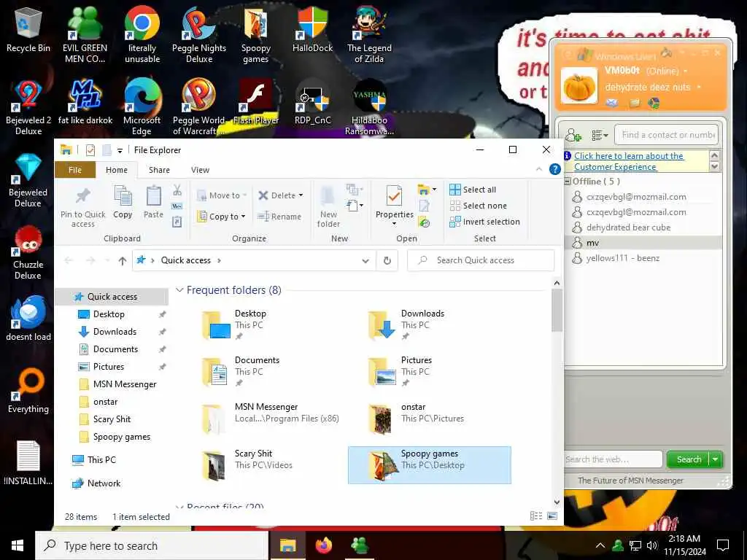Click the Cut scissors icon
747x560 pixels.
177,190
